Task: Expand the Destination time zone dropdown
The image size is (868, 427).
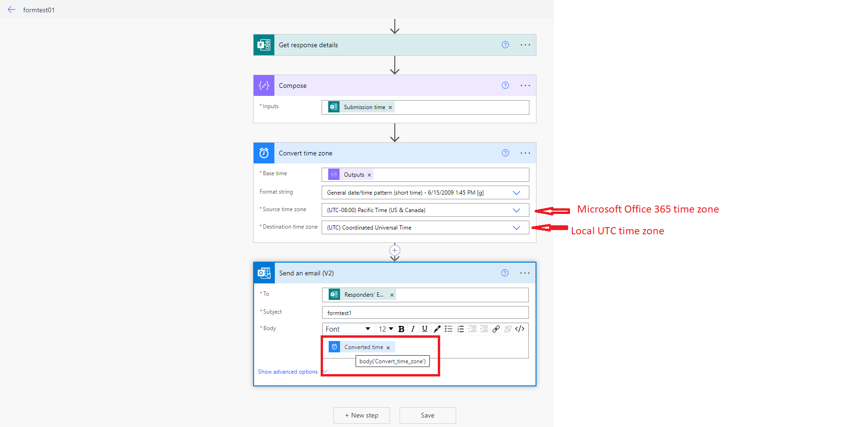Action: click(516, 228)
